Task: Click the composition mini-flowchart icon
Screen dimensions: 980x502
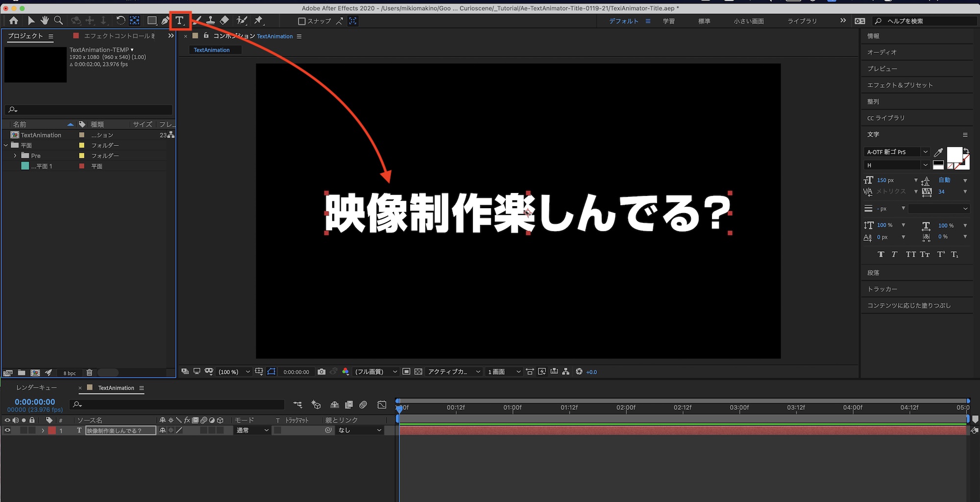Action: [297, 405]
